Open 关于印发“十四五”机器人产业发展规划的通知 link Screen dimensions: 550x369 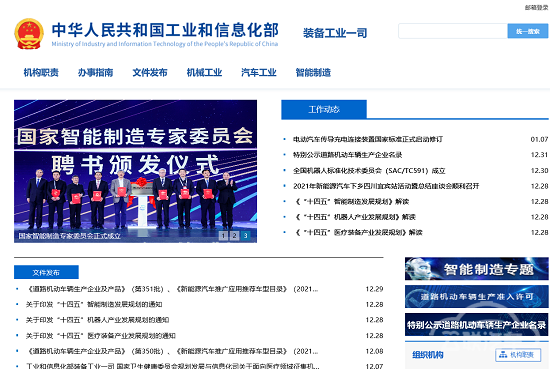pyautogui.click(x=97, y=320)
